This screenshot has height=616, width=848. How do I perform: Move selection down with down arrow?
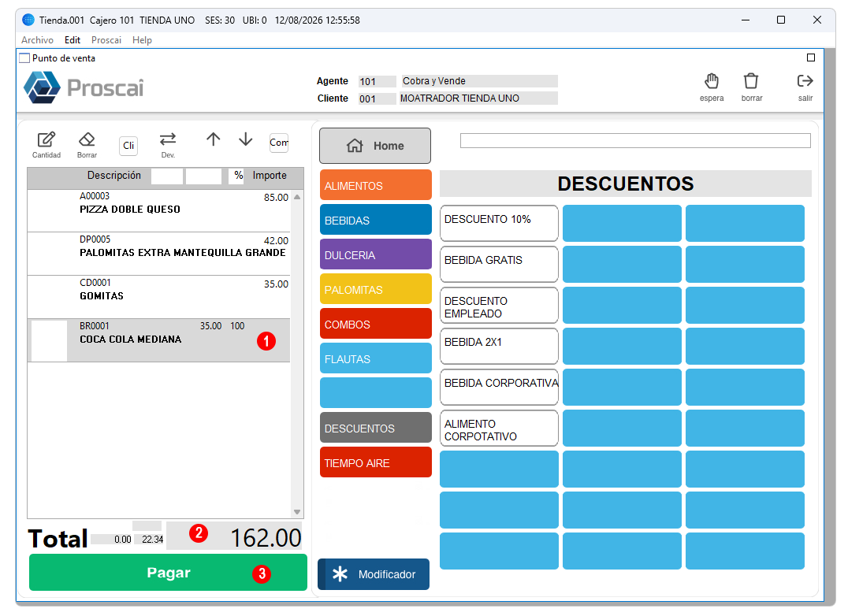246,139
